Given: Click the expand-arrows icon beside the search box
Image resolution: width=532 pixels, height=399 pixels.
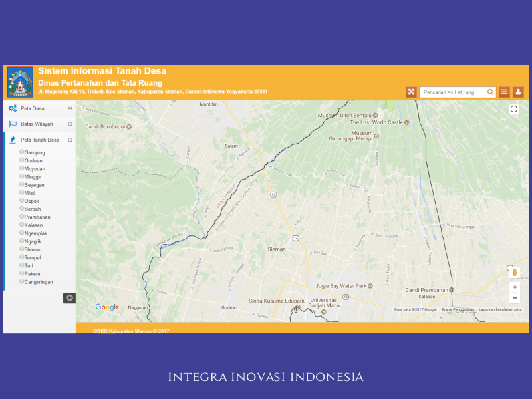Looking at the screenshot, I should click(x=411, y=92).
